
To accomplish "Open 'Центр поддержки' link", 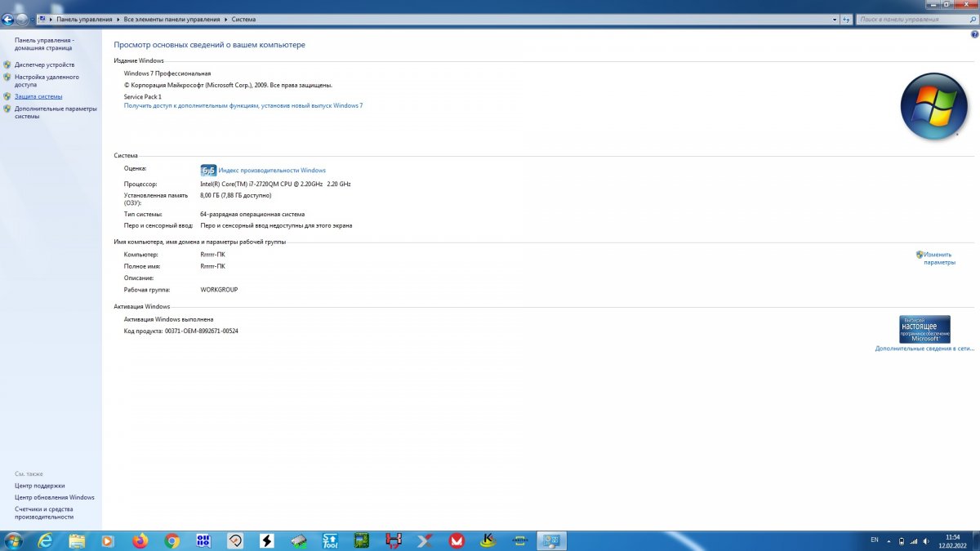I will tap(39, 486).
